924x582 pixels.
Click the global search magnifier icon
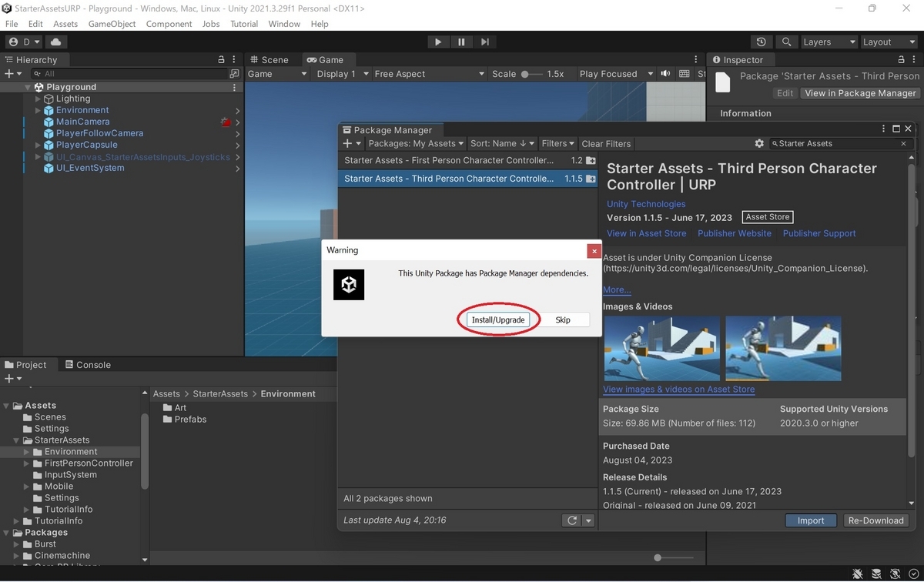tap(786, 42)
